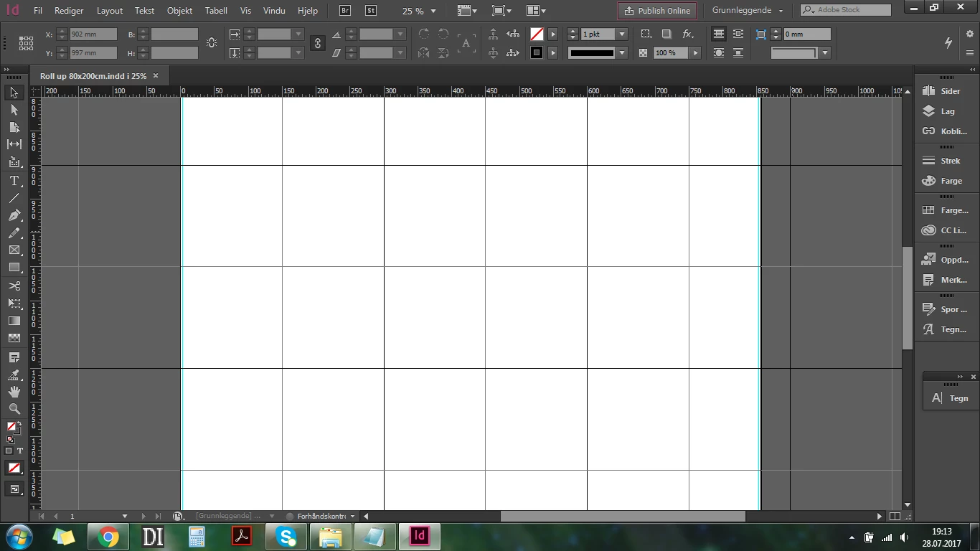
Task: Open the Layout menu
Action: (110, 11)
